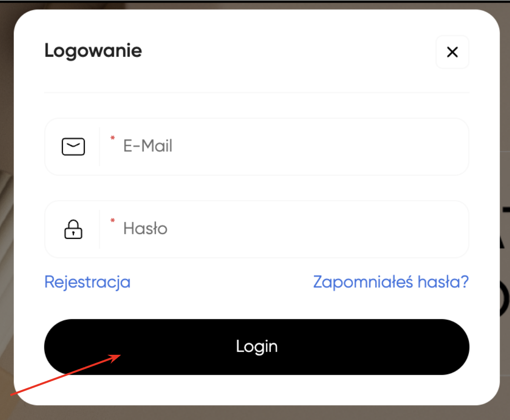Click the E-Mail placeholder text
The image size is (510, 420).
tap(148, 146)
